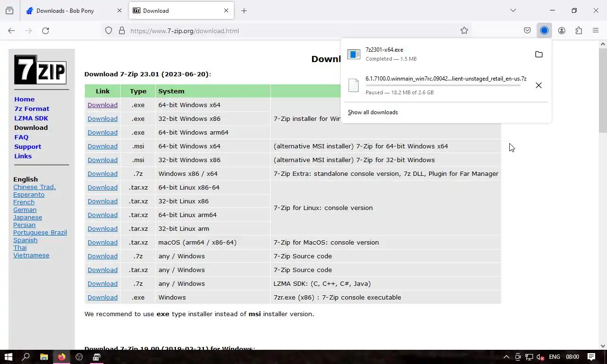Open the Windows Start menu

point(8,357)
